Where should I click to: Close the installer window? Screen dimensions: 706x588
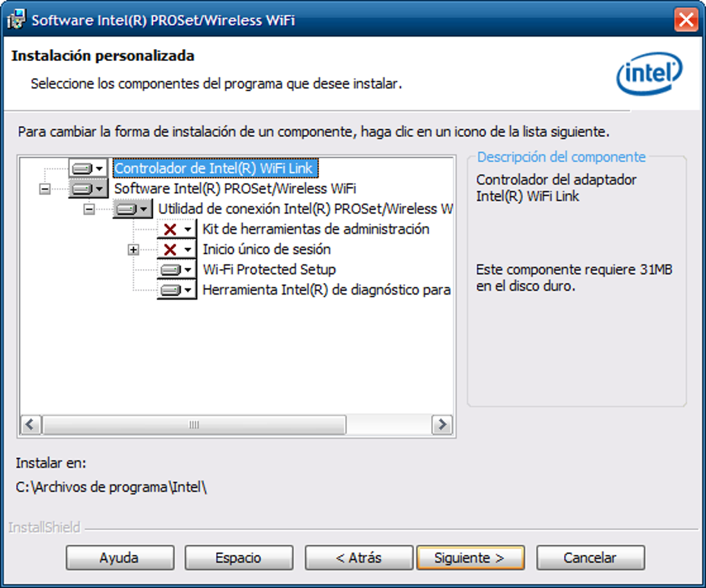[686, 19]
